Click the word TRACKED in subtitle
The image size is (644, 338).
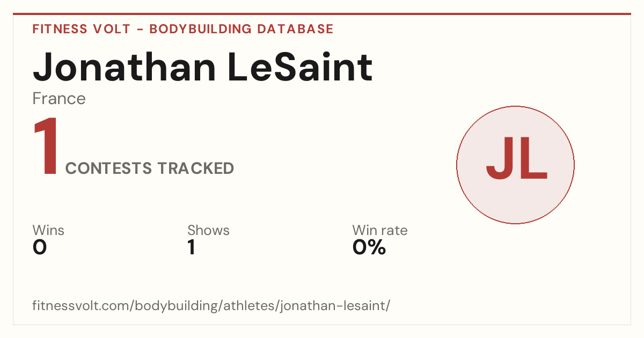(x=196, y=168)
